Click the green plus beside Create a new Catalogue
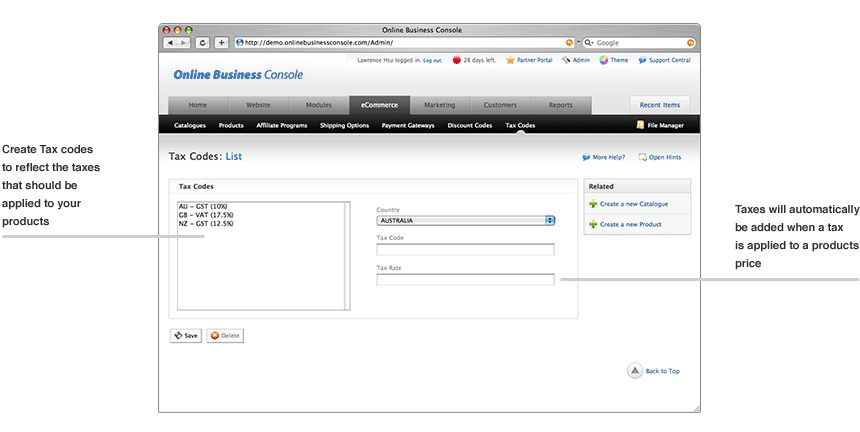 [x=593, y=204]
